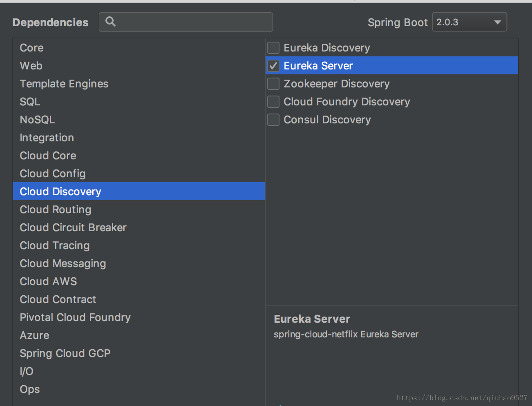The height and width of the screenshot is (406, 532).
Task: Select the Web category
Action: [139, 66]
